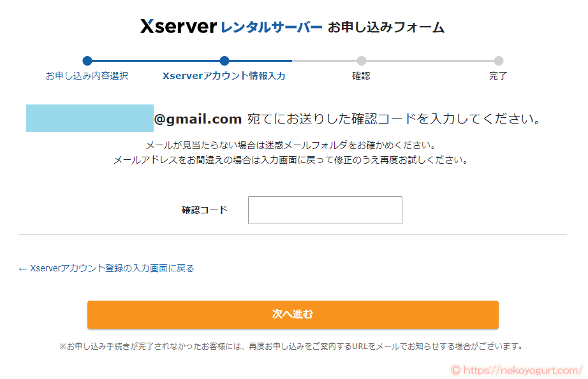The height and width of the screenshot is (379, 588).
Task: Open the Xserverアカウント登録 input screen link
Action: coord(107,268)
